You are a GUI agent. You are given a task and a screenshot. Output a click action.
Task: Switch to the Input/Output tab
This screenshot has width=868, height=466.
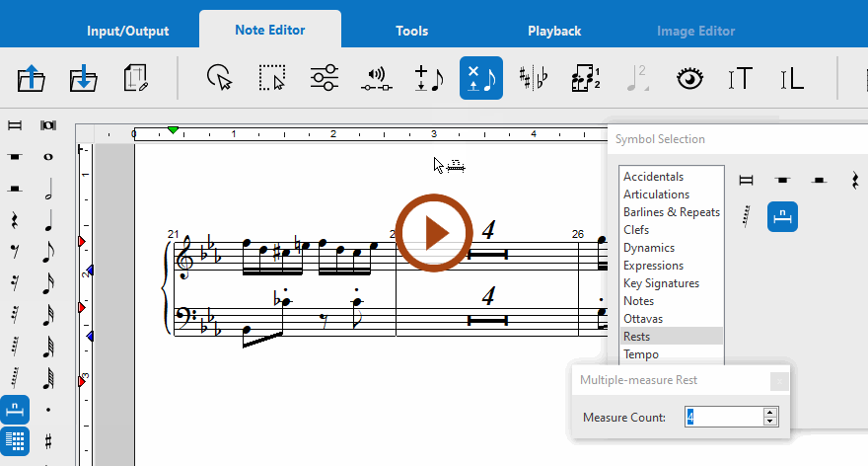tap(127, 31)
